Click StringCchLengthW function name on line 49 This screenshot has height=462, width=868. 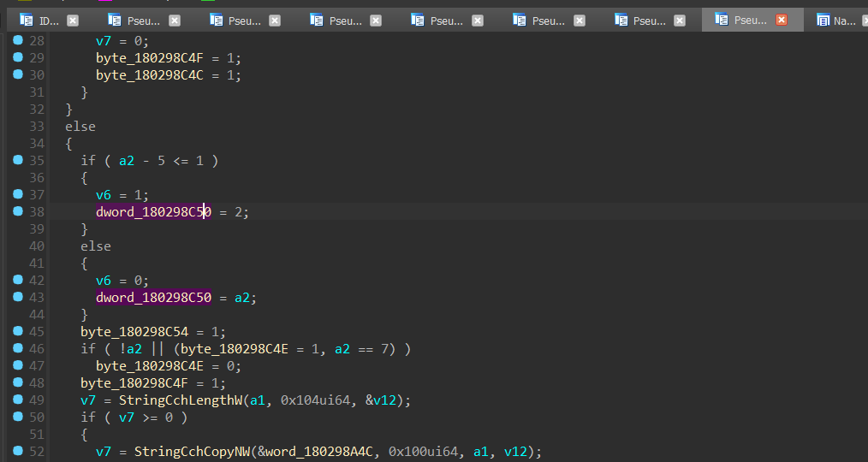point(181,400)
